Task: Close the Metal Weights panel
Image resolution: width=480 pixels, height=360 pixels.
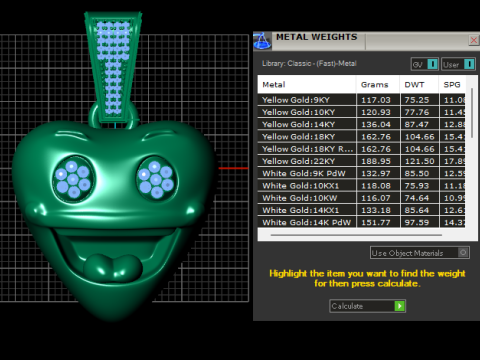Action: tap(474, 40)
